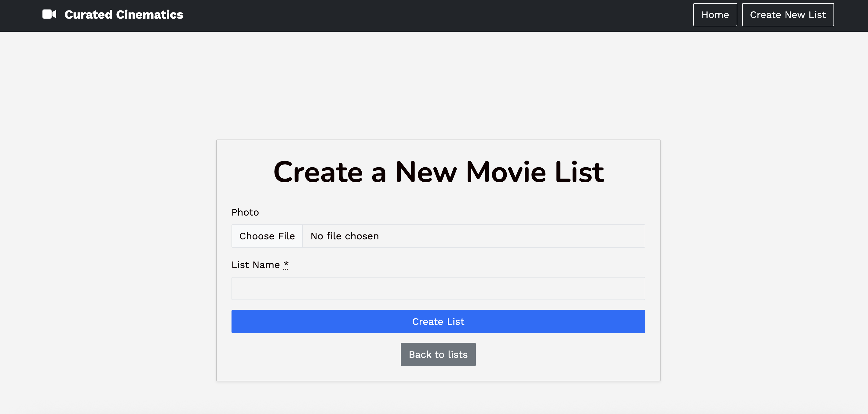Select the No file chosen area

[344, 236]
